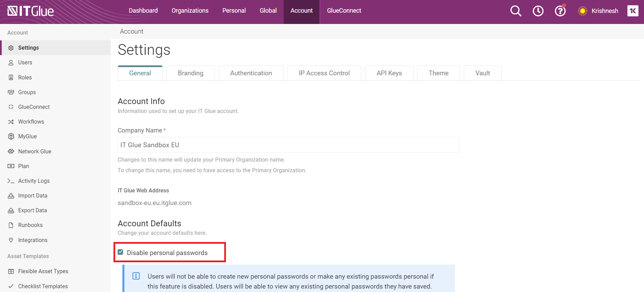This screenshot has width=644, height=292.
Task: Switch to the Branding tab
Action: (x=191, y=73)
